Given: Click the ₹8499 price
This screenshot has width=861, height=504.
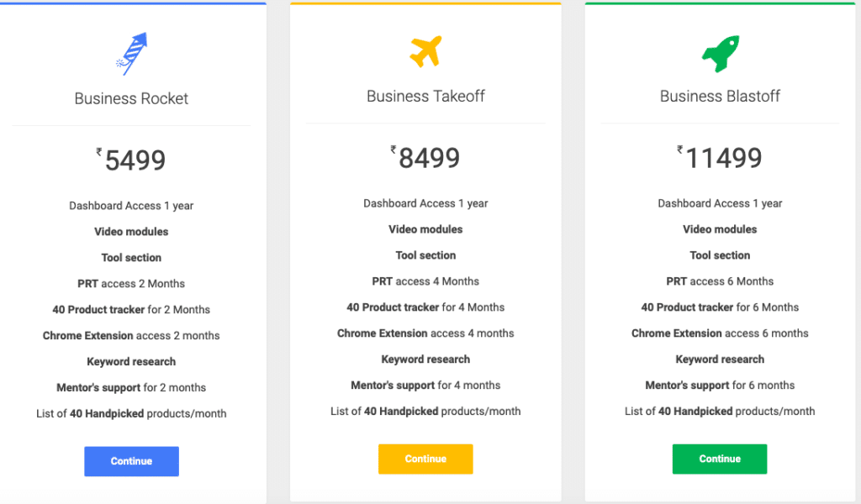Looking at the screenshot, I should tap(425, 157).
